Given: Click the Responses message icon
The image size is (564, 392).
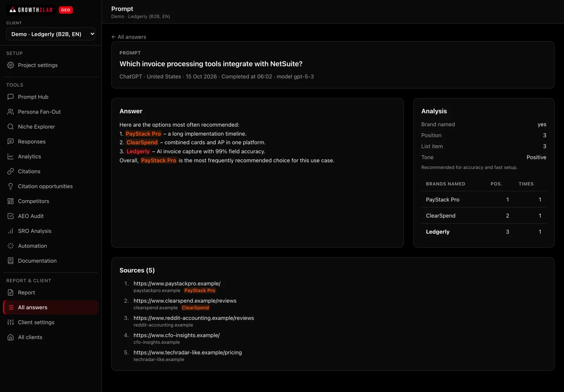Looking at the screenshot, I should [x=11, y=141].
